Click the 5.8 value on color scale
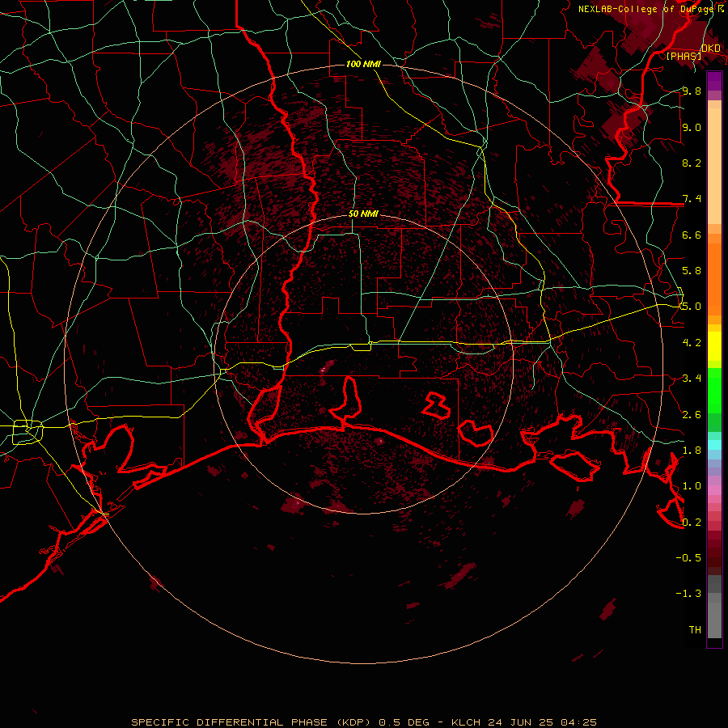The image size is (728, 728). [692, 270]
